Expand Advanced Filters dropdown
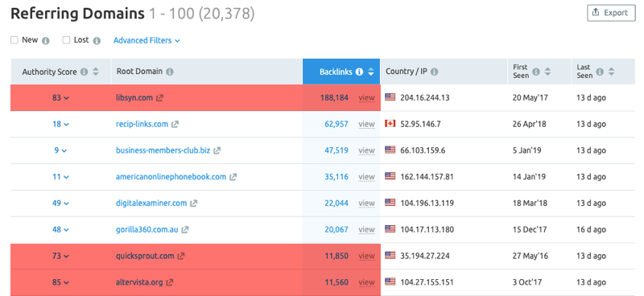Image resolution: width=644 pixels, height=296 pixels. click(147, 41)
